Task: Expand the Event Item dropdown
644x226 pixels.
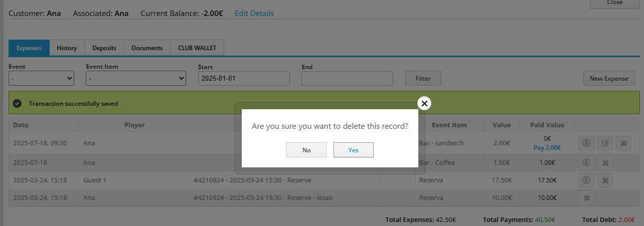Action: click(136, 78)
